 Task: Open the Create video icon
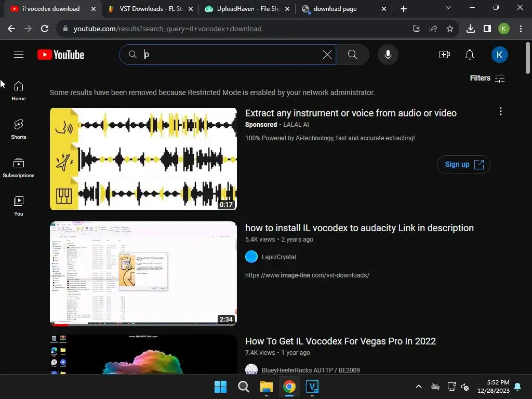coord(445,55)
